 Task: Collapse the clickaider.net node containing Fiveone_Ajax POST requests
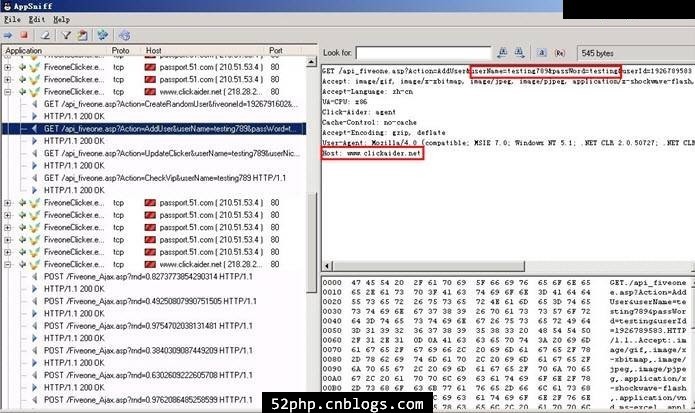[x=8, y=265]
